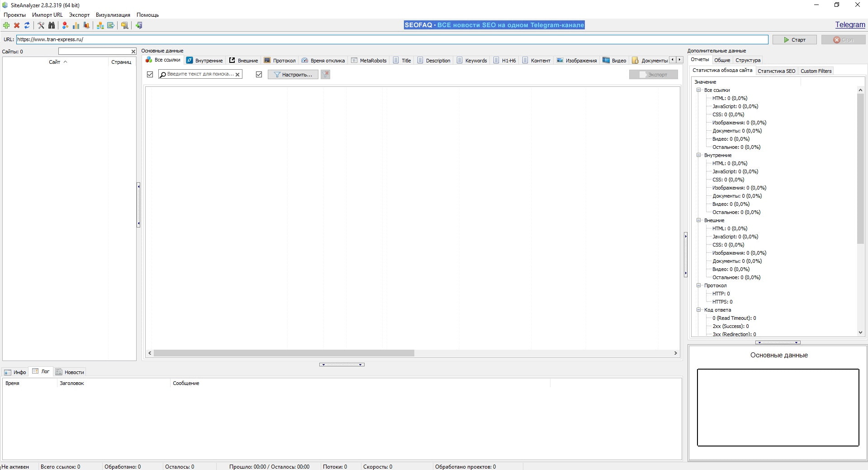This screenshot has width=868, height=470.
Task: Switch to the Время отклика tab
Action: pos(323,61)
